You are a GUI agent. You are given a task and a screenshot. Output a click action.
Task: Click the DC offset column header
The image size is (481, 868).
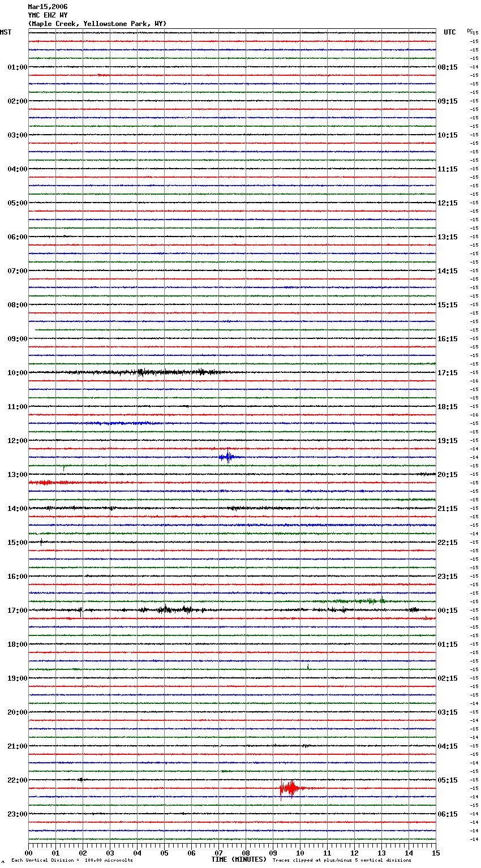(470, 31)
